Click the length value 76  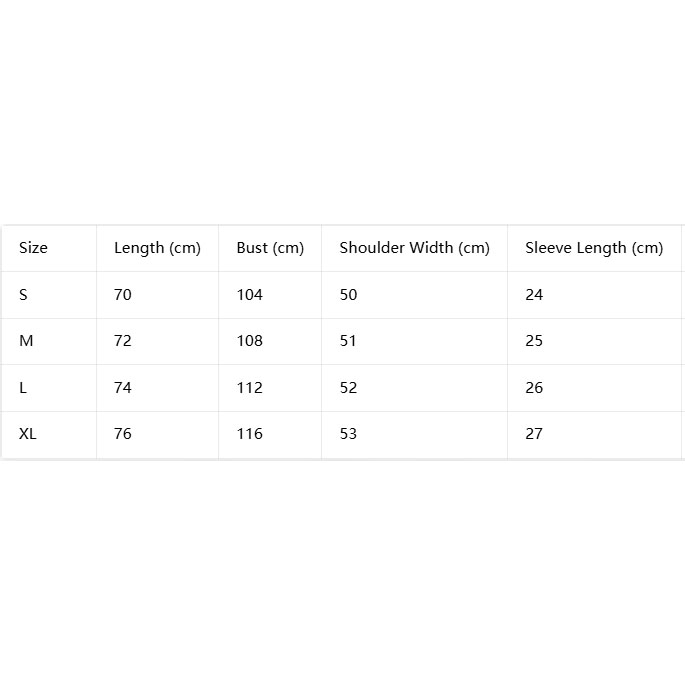[122, 434]
